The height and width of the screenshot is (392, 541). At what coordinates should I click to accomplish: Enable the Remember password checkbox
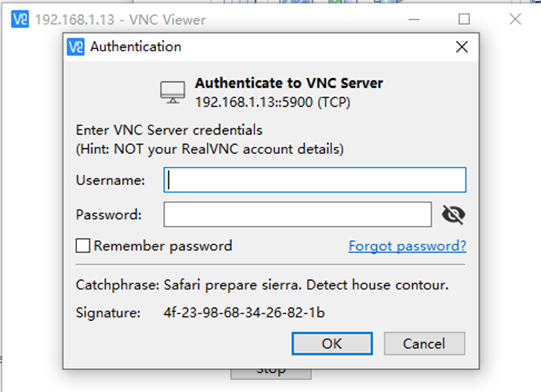tap(83, 246)
